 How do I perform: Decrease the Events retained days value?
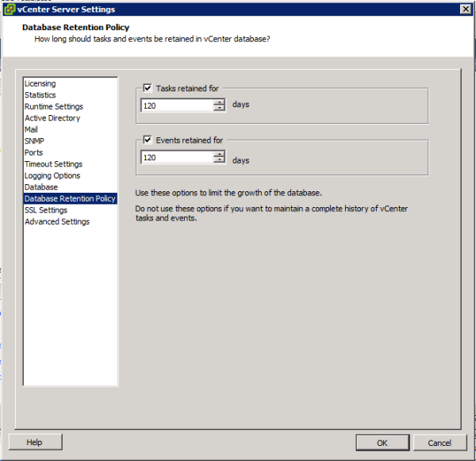219,160
